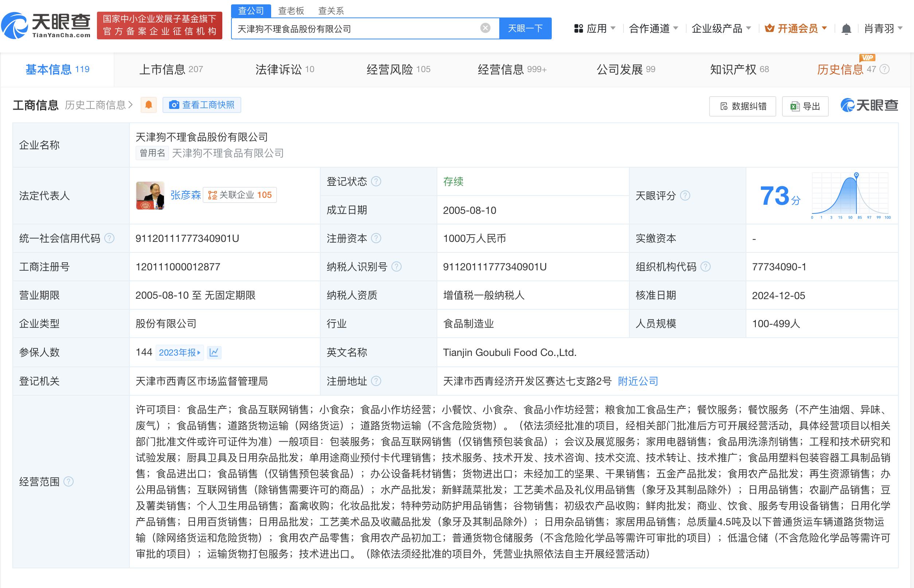Click the 食品制造业 industry value
Screen dimensions: 914x588
tap(468, 324)
